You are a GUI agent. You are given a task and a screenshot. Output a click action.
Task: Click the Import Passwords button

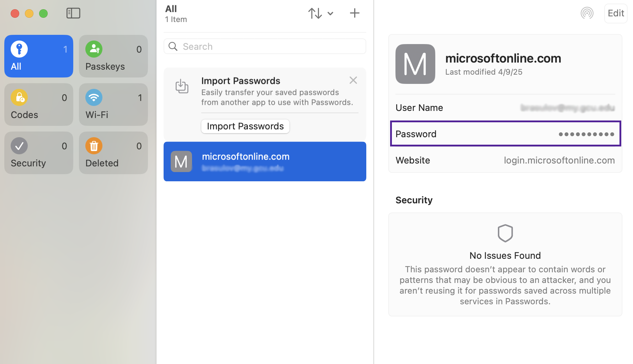[x=245, y=126]
